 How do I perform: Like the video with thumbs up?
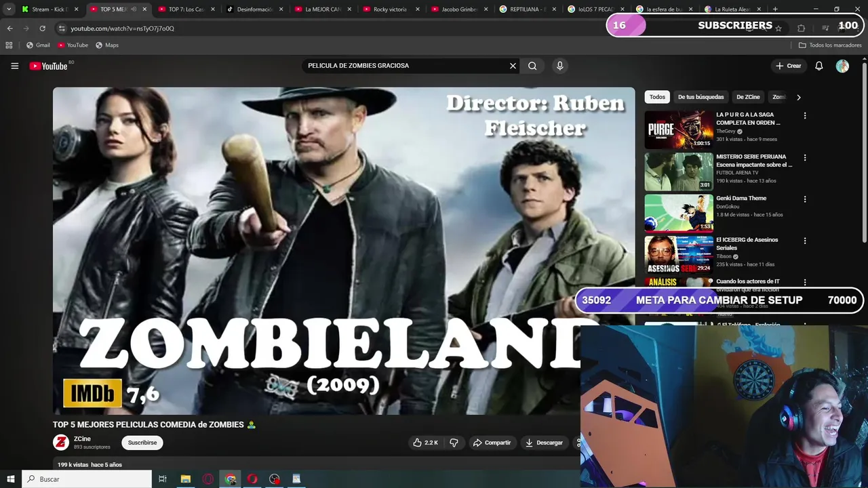(425, 443)
